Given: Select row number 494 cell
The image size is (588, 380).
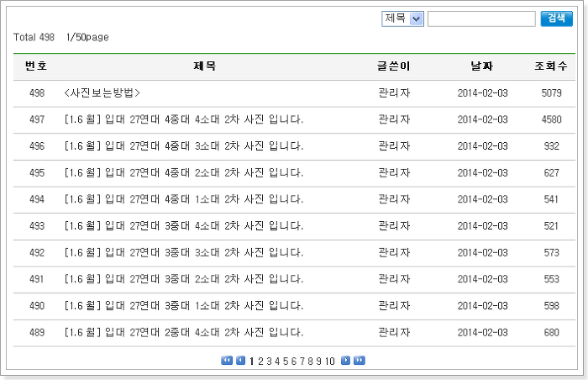Looking at the screenshot, I should [37, 199].
